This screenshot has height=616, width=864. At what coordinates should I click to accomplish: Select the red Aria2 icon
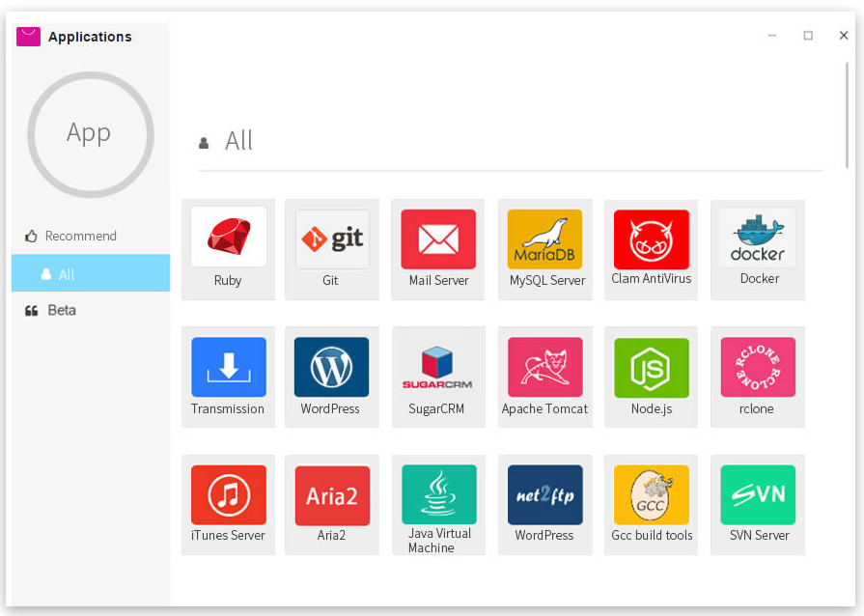(332, 496)
